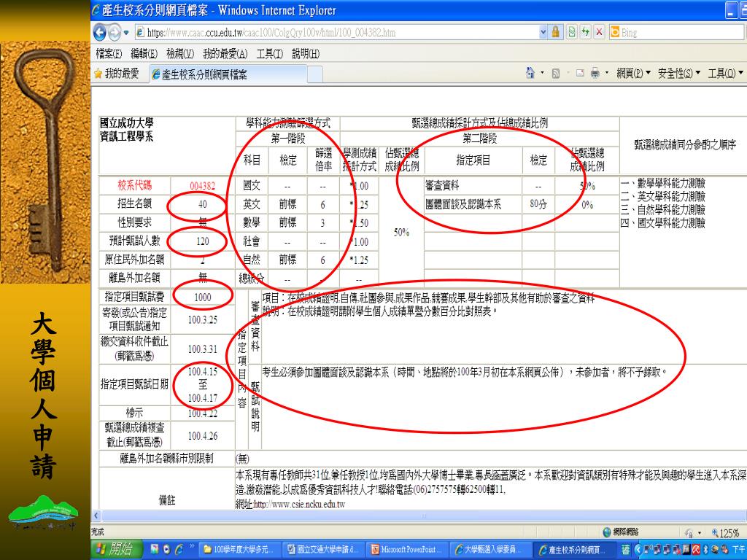Screen dimensions: 747x560
Task: Open the 工具(T) menu
Action: [x=270, y=54]
